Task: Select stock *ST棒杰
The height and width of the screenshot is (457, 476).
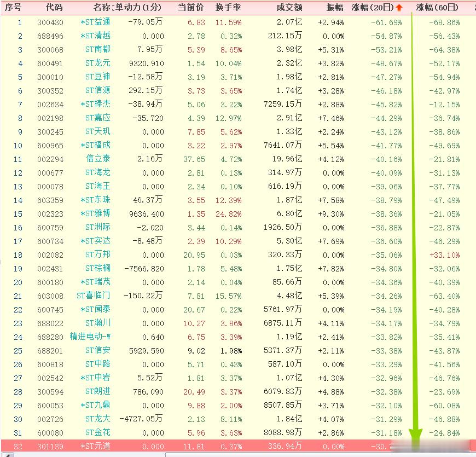Action: pyautogui.click(x=96, y=104)
